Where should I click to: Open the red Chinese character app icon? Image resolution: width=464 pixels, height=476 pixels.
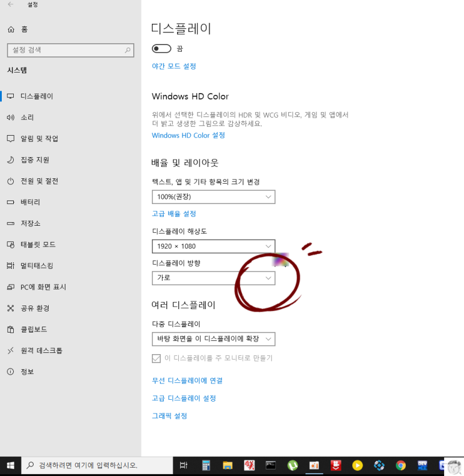point(249,465)
